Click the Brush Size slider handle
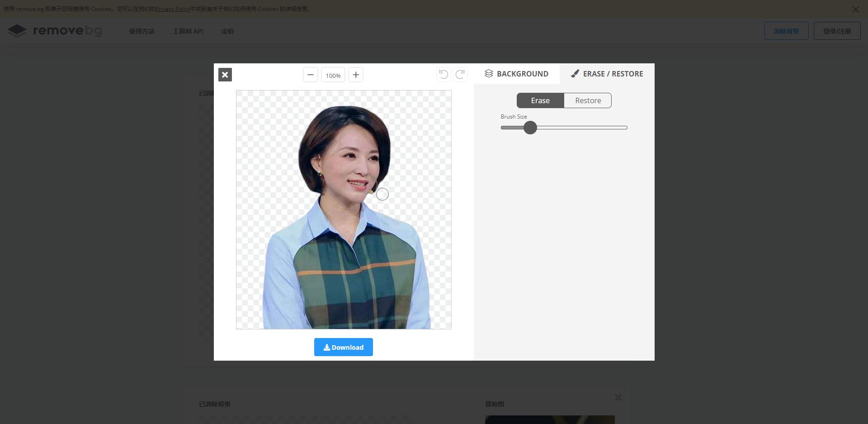 pos(530,128)
